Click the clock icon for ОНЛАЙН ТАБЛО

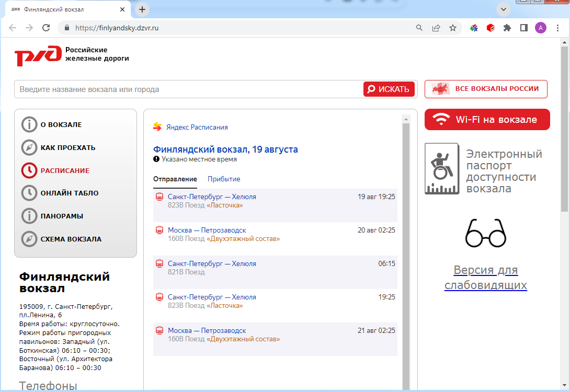[x=29, y=193]
